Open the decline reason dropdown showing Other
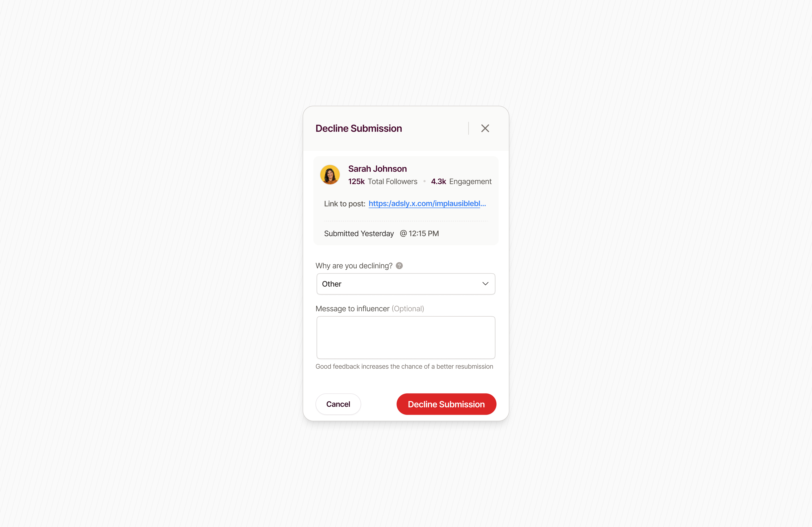This screenshot has width=812, height=527. (x=406, y=284)
